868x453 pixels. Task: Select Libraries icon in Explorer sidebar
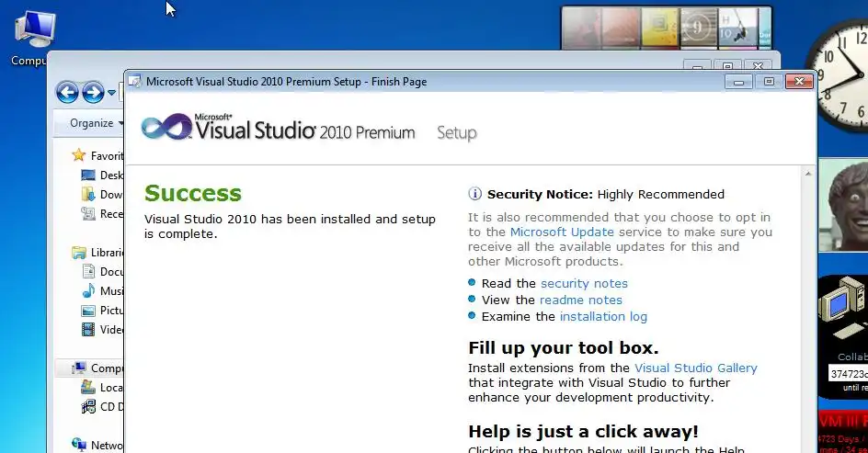pos(79,253)
